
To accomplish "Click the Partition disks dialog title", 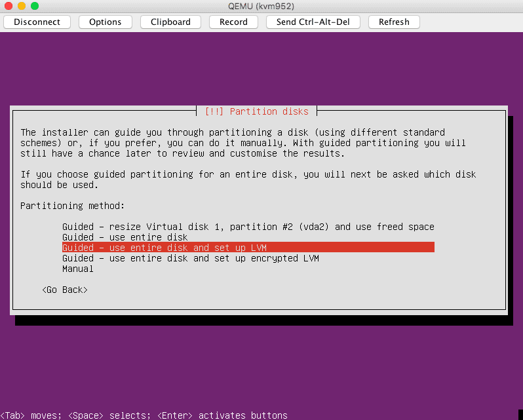I will 257,111.
